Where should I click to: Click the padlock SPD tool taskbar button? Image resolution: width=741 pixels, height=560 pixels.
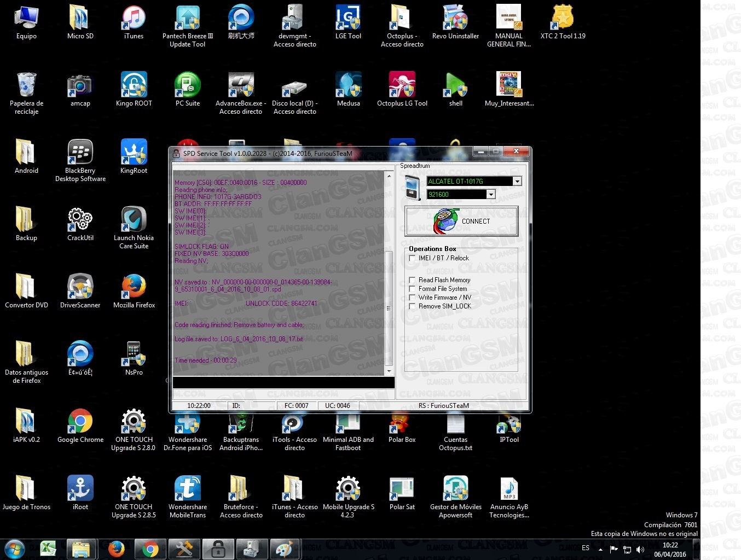(218, 549)
